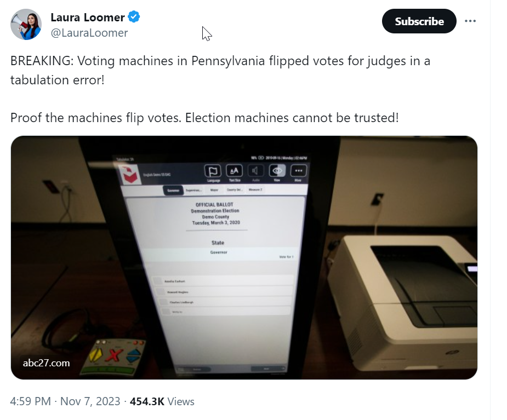The height and width of the screenshot is (420, 507).
Task: Click Laura Loomer's profile avatar
Action: coord(26,24)
